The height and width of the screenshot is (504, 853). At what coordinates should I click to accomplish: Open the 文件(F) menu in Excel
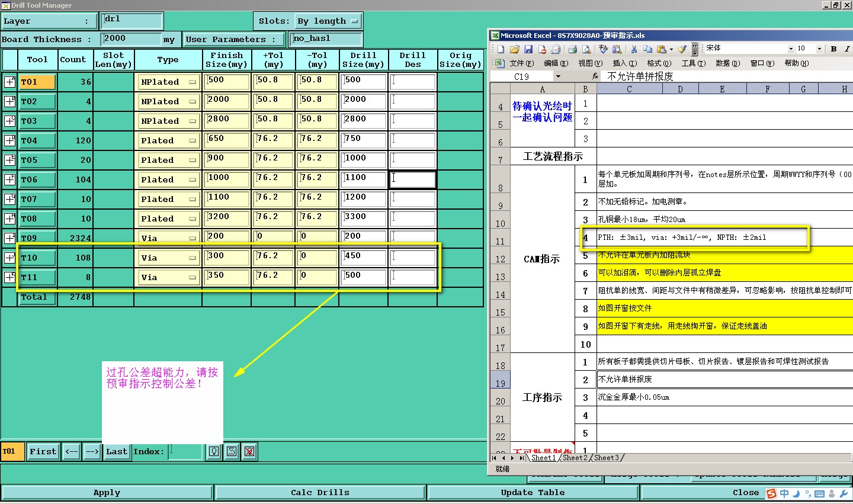point(521,63)
